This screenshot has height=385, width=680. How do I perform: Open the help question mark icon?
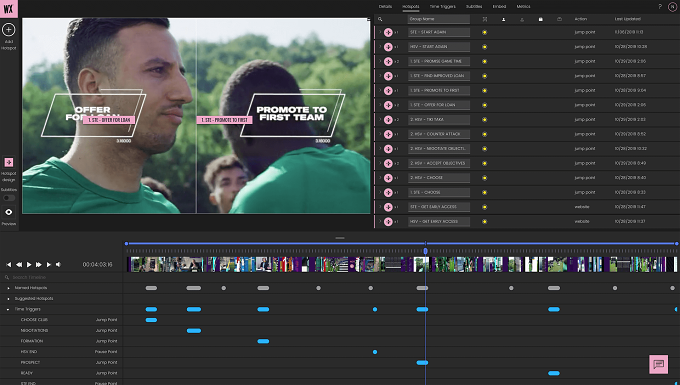[660, 7]
